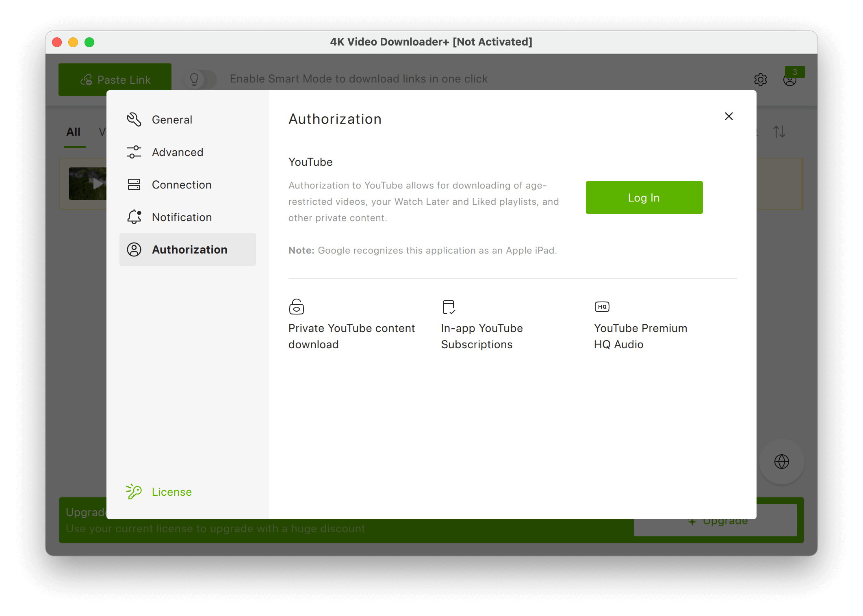Click the YouTube section label
Screen dimensions: 863x616
pyautogui.click(x=310, y=162)
